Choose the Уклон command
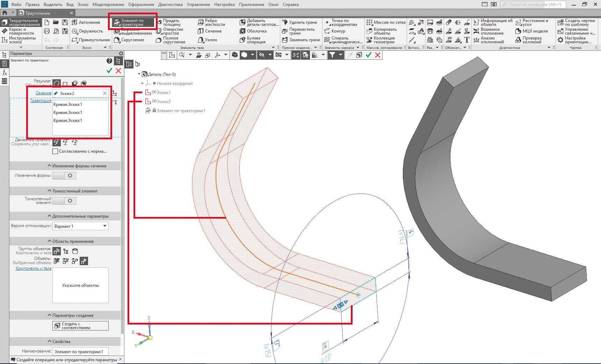The width and height of the screenshot is (601, 364). [x=207, y=40]
